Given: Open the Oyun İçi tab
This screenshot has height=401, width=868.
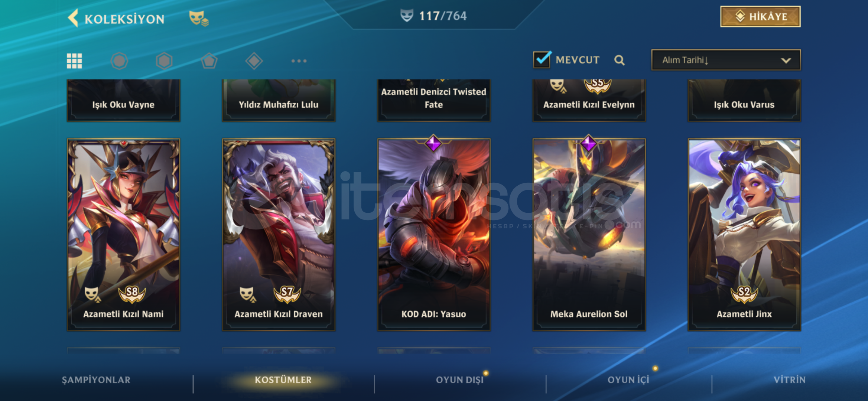Looking at the screenshot, I should (628, 380).
